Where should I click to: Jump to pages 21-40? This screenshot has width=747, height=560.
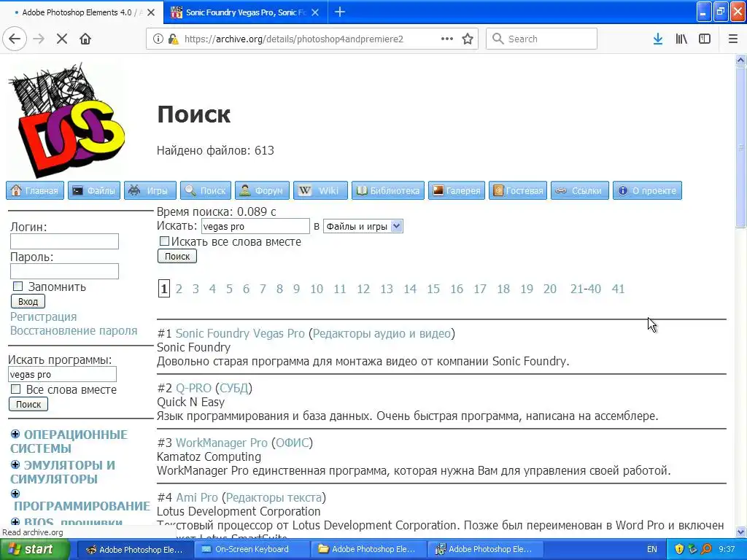pyautogui.click(x=586, y=289)
